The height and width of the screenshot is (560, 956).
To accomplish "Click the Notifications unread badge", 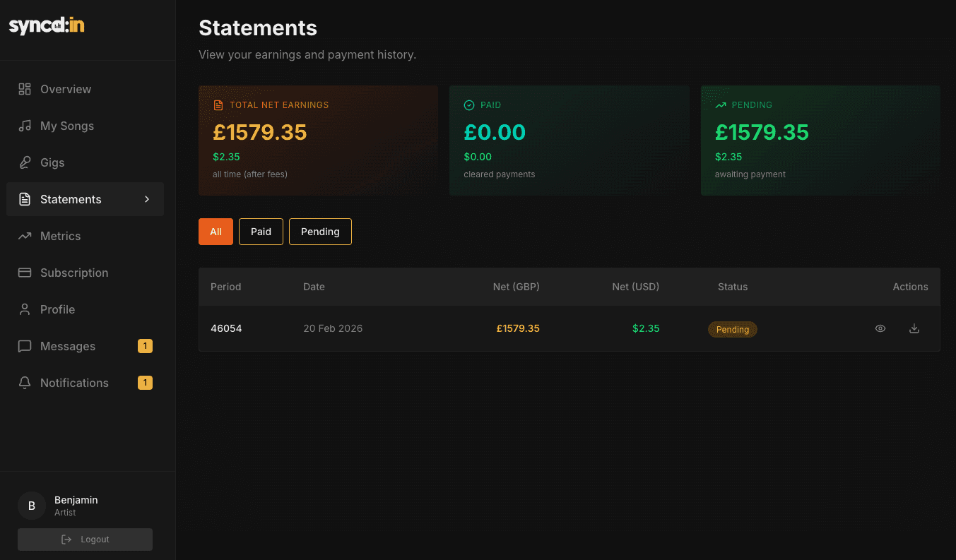I will tap(145, 383).
